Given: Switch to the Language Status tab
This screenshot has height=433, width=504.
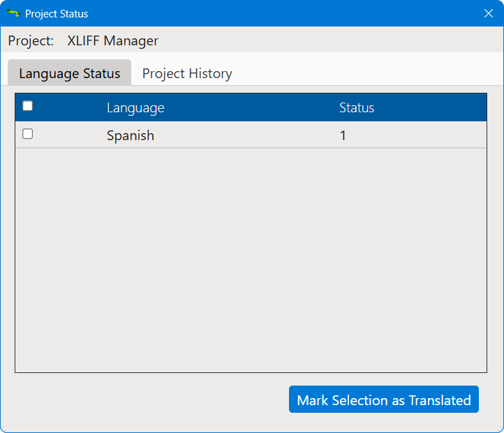Looking at the screenshot, I should (69, 73).
